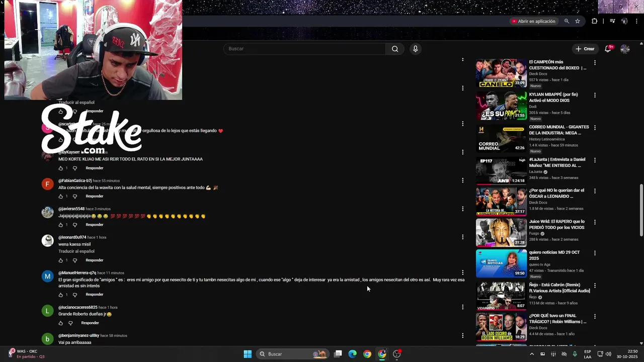Click the Windows taskbar Buscar box

click(x=292, y=354)
